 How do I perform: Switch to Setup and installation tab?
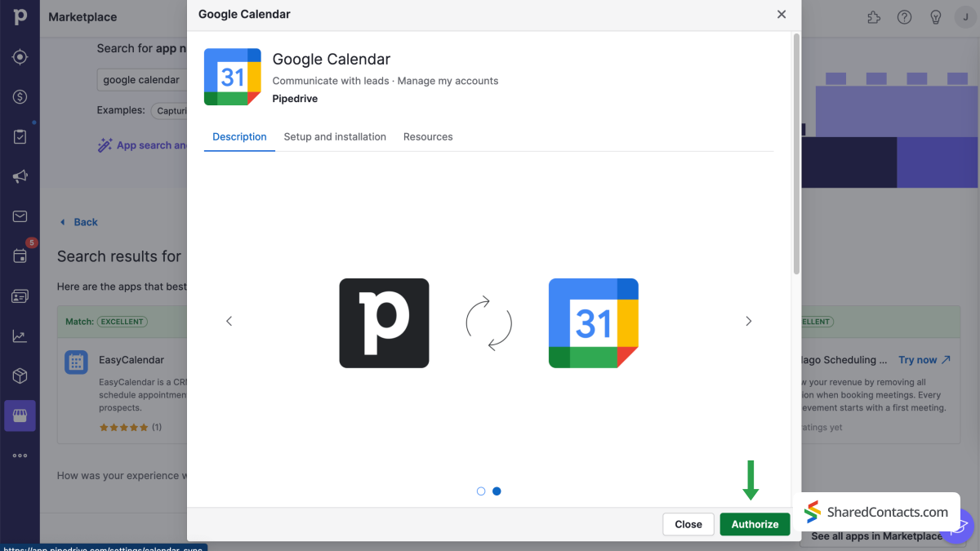click(335, 137)
